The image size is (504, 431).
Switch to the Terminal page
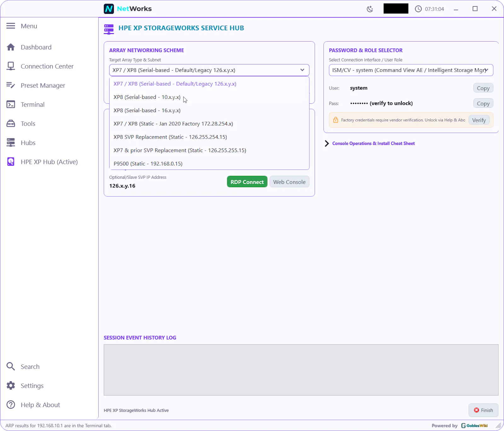(32, 104)
